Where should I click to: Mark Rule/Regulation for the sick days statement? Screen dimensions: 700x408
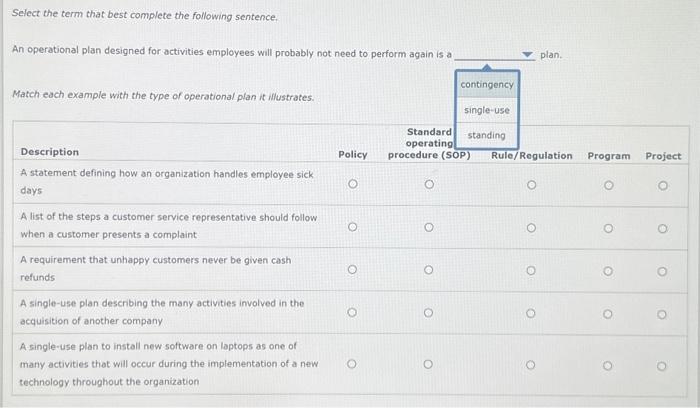pyautogui.click(x=531, y=184)
